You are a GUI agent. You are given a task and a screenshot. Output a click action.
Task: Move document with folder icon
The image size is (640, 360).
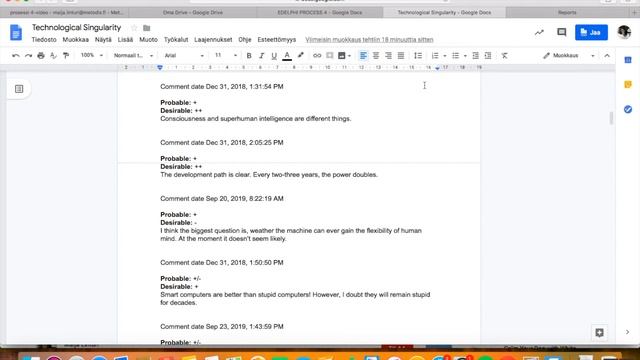[x=147, y=28]
